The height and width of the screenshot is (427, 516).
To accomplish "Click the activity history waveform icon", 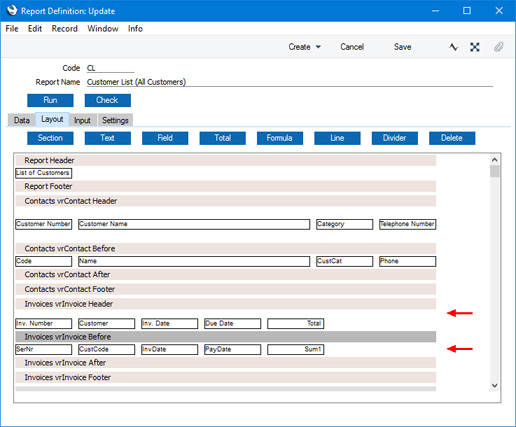I will [x=453, y=47].
